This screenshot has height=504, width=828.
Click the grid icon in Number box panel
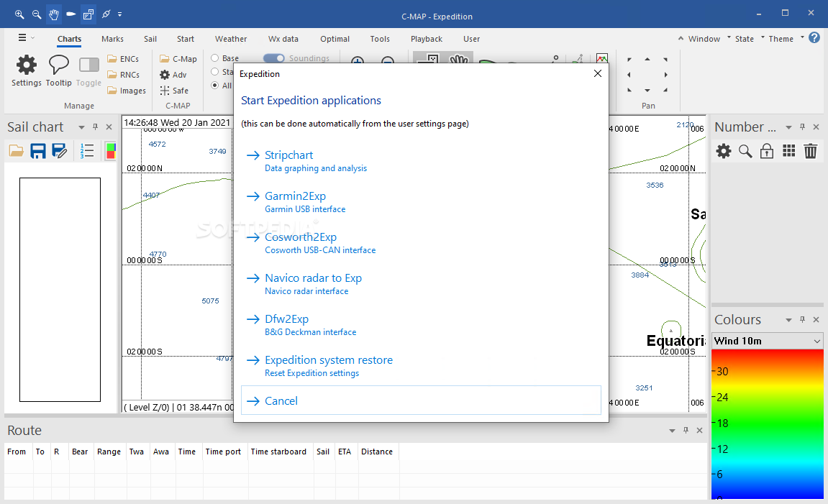click(789, 151)
